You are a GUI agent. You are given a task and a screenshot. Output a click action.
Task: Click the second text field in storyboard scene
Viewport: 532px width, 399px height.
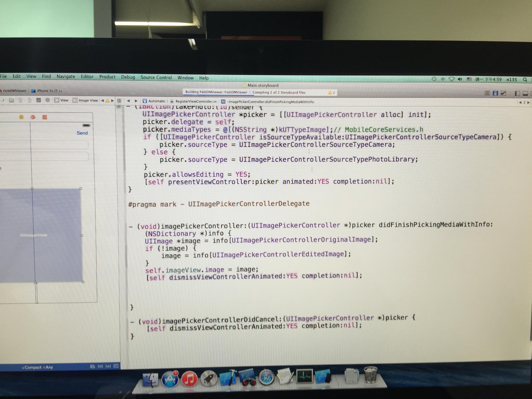(x=44, y=156)
